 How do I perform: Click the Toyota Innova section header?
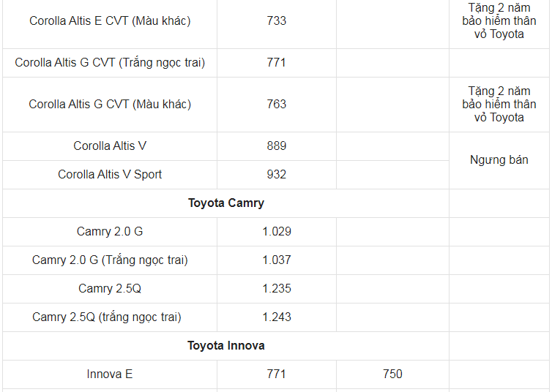coord(226,346)
